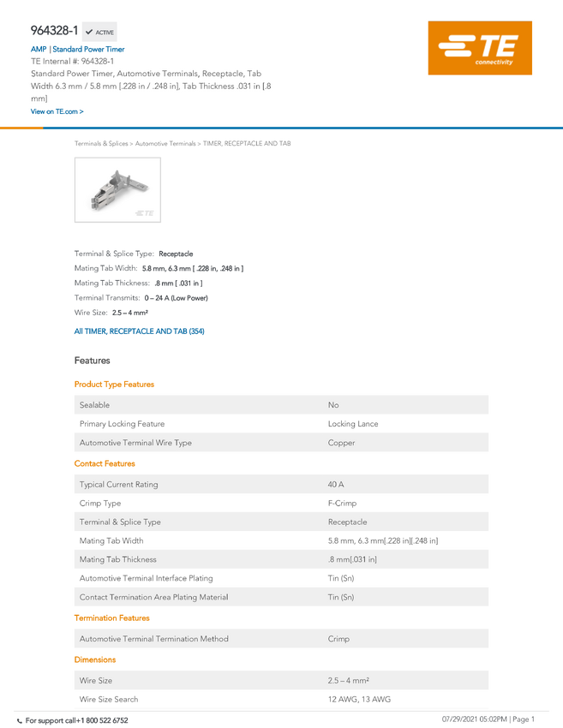Click the phone icon beside support number

(20, 721)
